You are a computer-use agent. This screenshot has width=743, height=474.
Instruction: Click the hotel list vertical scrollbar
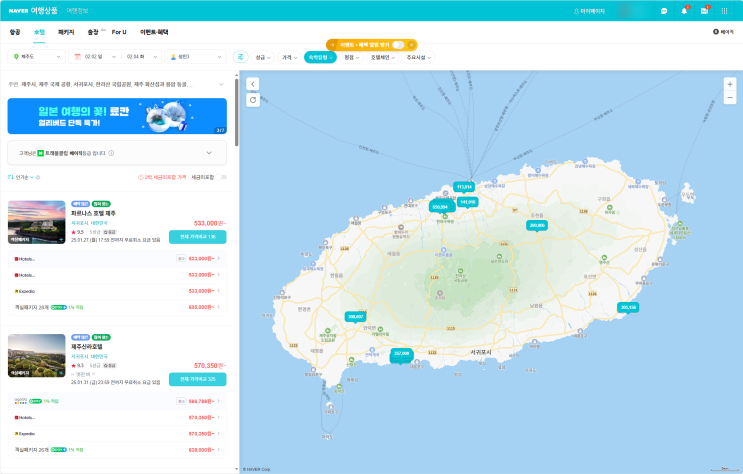point(236,113)
